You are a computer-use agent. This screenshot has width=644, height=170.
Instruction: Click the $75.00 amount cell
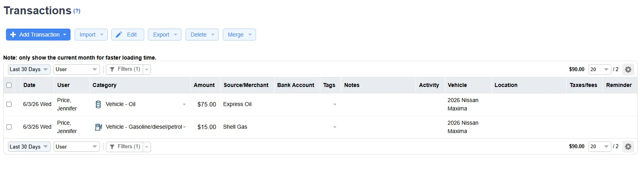(207, 104)
